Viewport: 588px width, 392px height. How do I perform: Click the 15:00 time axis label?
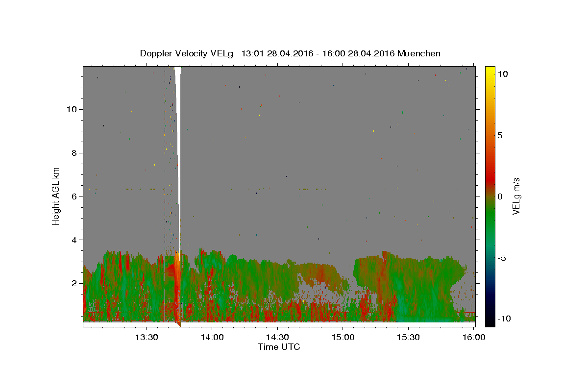point(343,338)
